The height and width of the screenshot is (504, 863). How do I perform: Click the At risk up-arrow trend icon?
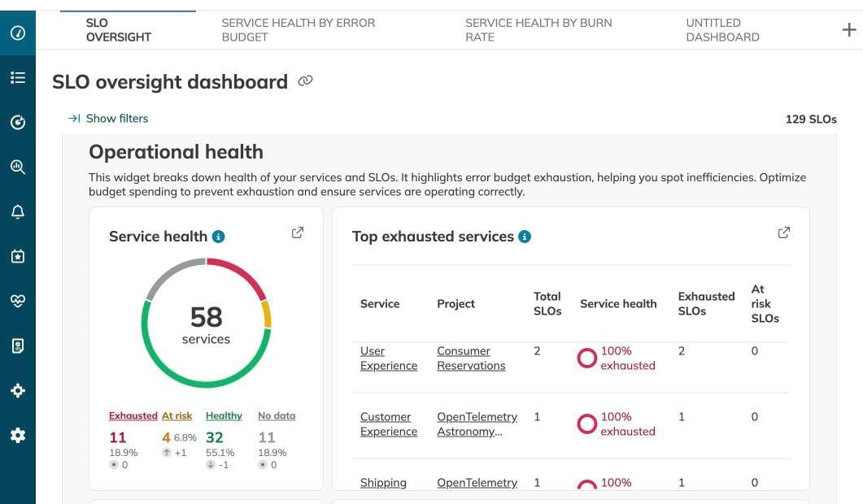[x=166, y=452]
